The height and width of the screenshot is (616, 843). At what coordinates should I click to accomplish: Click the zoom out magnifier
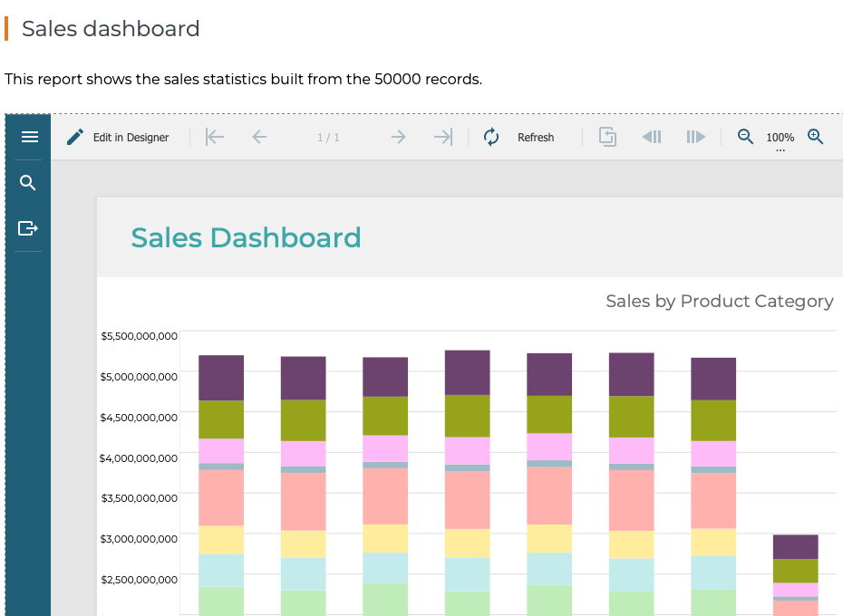pyautogui.click(x=745, y=137)
